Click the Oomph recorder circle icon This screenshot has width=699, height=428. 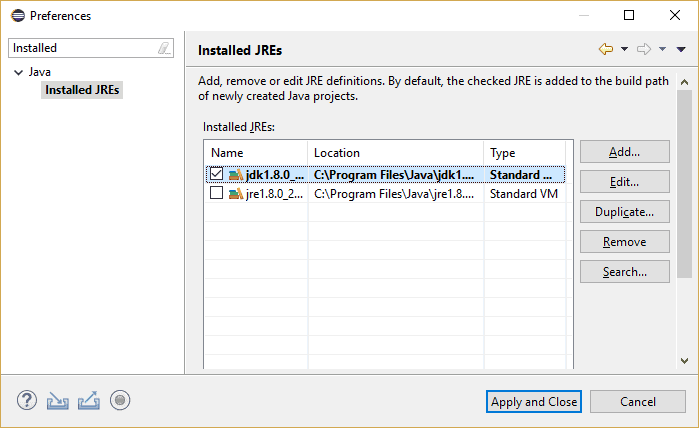click(x=120, y=400)
